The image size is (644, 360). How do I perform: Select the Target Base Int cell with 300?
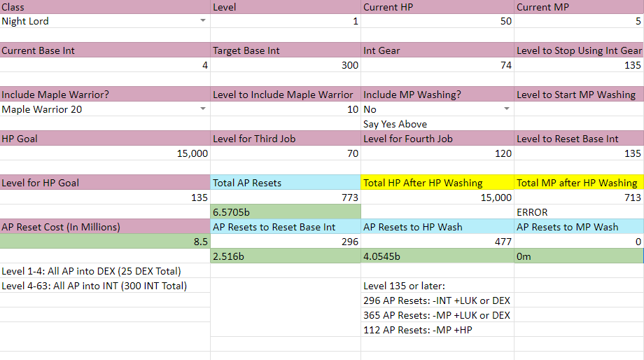pos(286,65)
